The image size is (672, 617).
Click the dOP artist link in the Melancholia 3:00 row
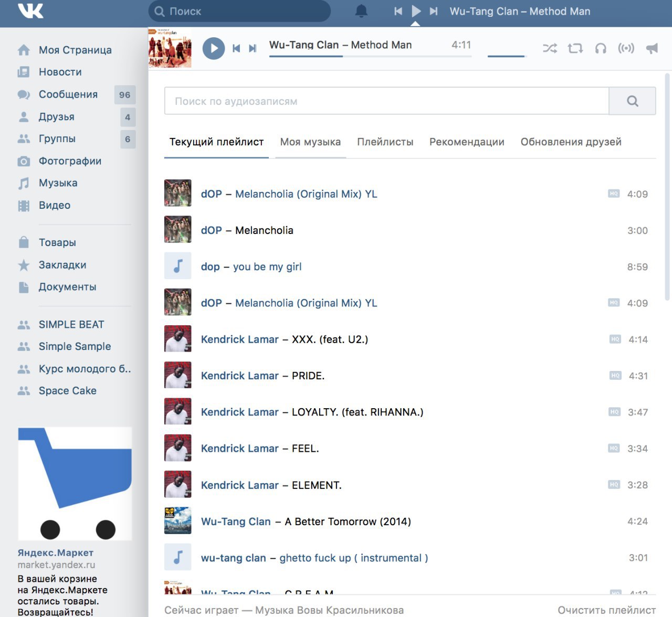click(x=211, y=230)
